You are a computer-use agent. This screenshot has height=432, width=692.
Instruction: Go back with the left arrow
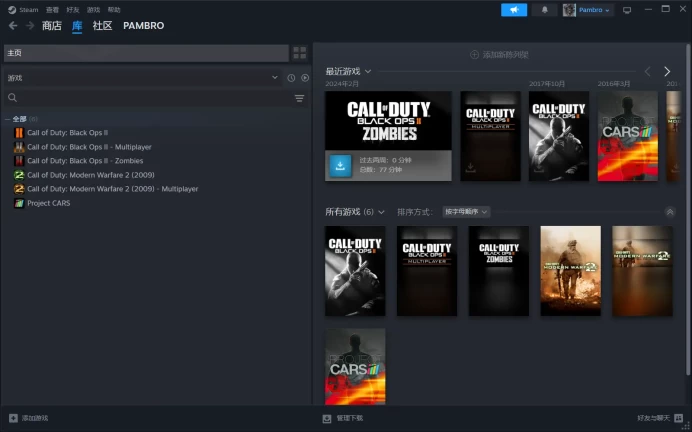click(13, 26)
